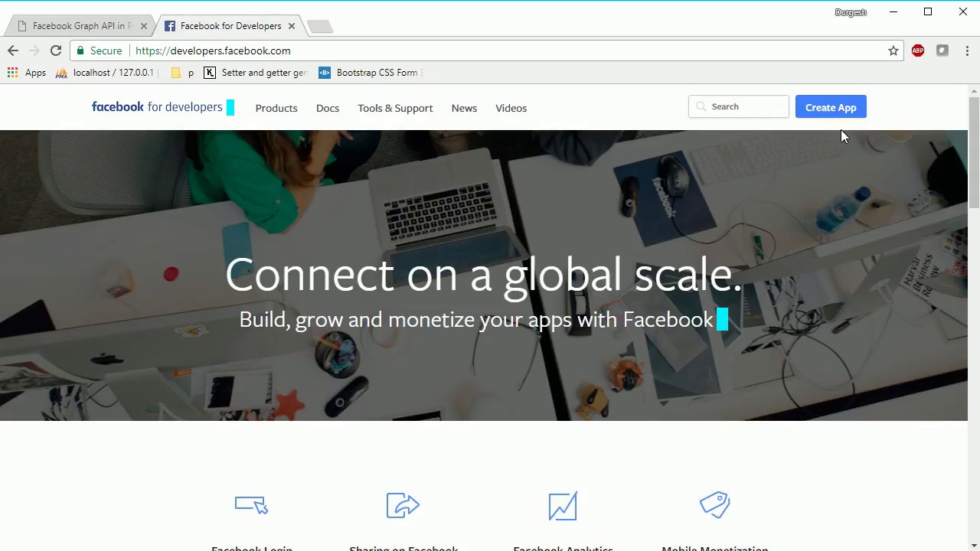Click the secure padlock icon in the address bar
This screenshot has width=980, height=551.
tap(80, 51)
